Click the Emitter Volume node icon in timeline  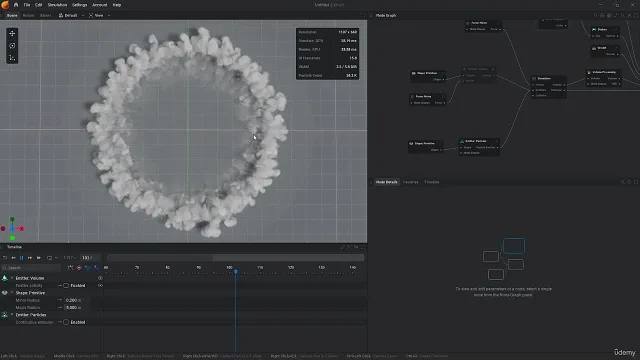4,278
